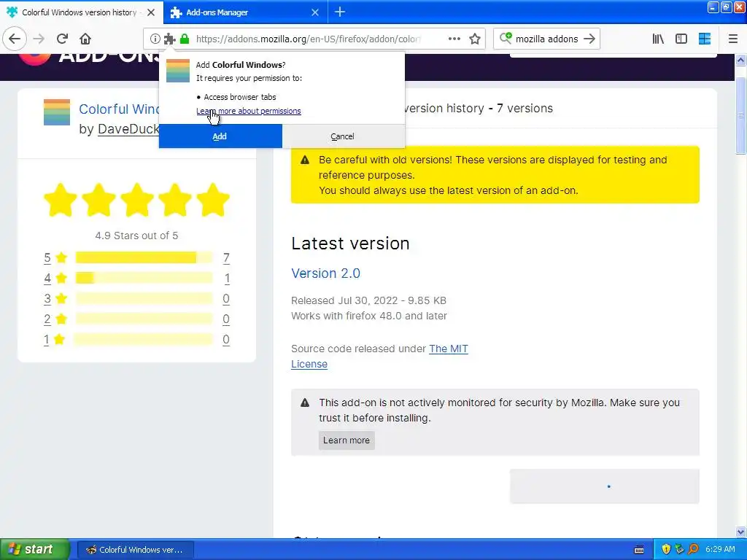Click the five-star rating bar
Image resolution: width=747 pixels, height=560 pixels.
tap(144, 257)
